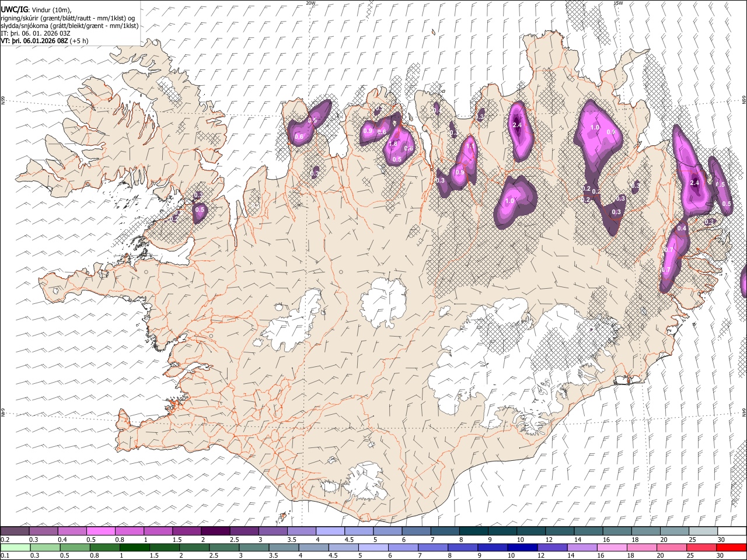Select the plum 0.2 snow scale swatch
Image resolution: width=747 pixels, height=560 pixels.
pyautogui.click(x=15, y=531)
